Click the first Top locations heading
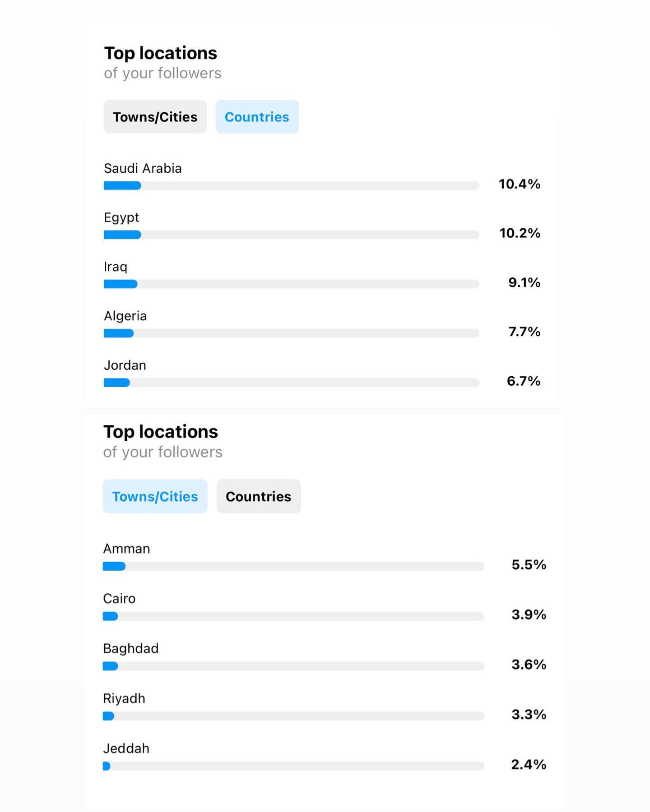650x812 pixels. click(160, 53)
